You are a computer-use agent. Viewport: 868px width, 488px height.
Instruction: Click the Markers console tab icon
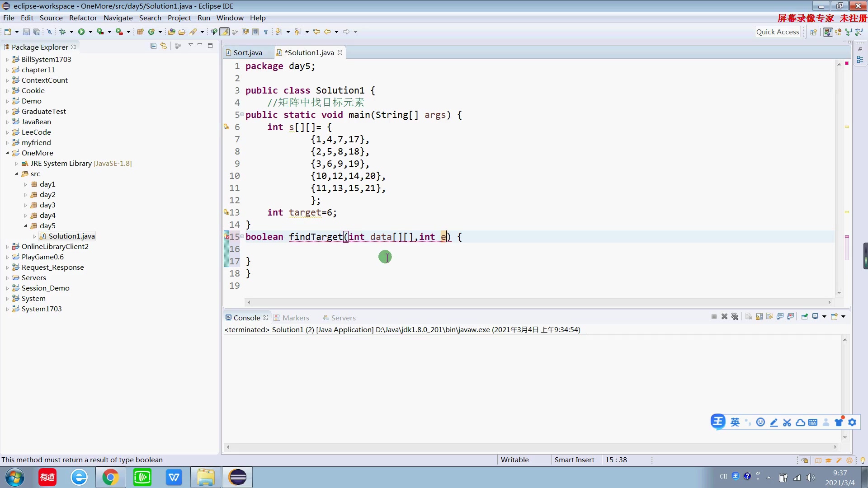click(277, 318)
